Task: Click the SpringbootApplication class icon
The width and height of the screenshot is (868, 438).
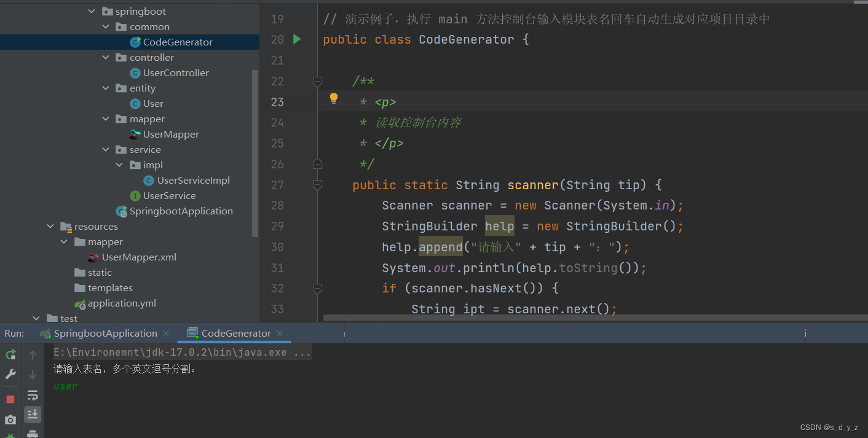Action: 122,211
